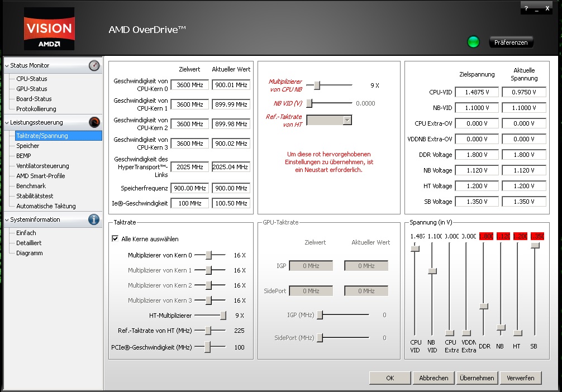The image size is (562, 392).
Task: Collapse the Leistungssteuerung section
Action: click(7, 122)
